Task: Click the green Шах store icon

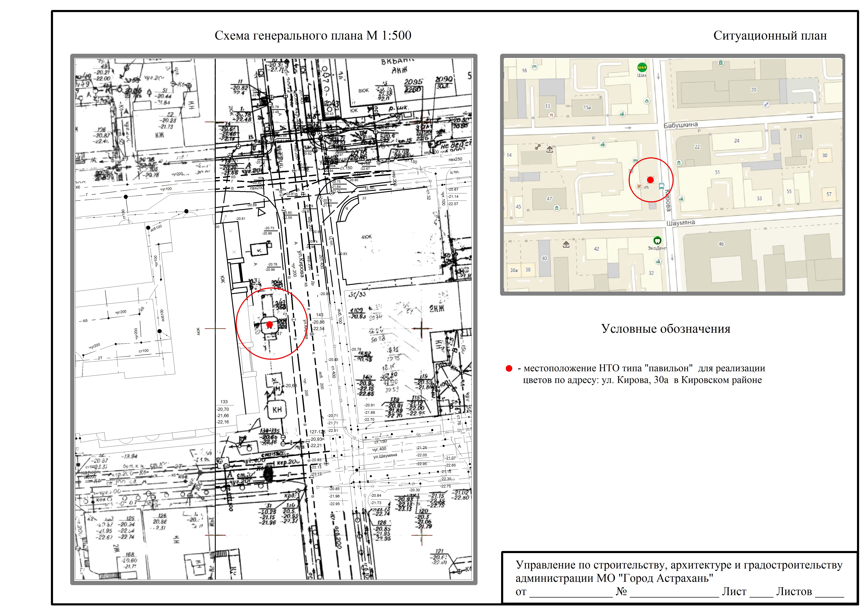Action: pyautogui.click(x=642, y=67)
